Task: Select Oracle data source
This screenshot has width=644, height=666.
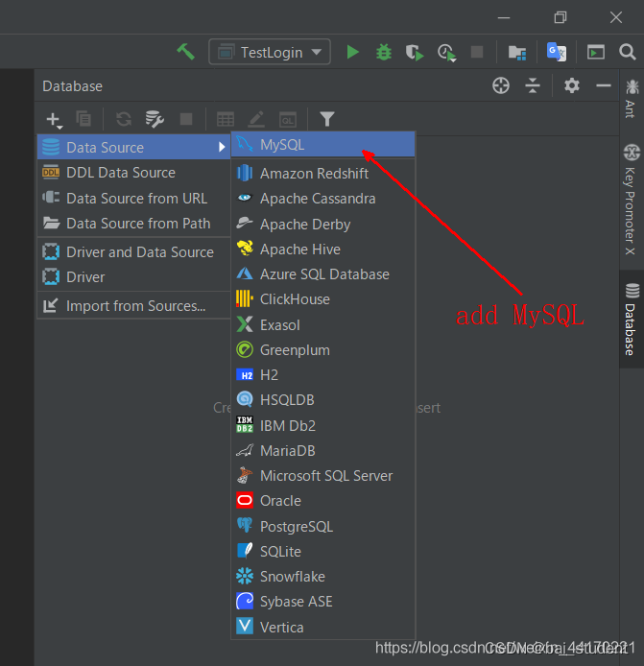Action: pyautogui.click(x=322, y=500)
